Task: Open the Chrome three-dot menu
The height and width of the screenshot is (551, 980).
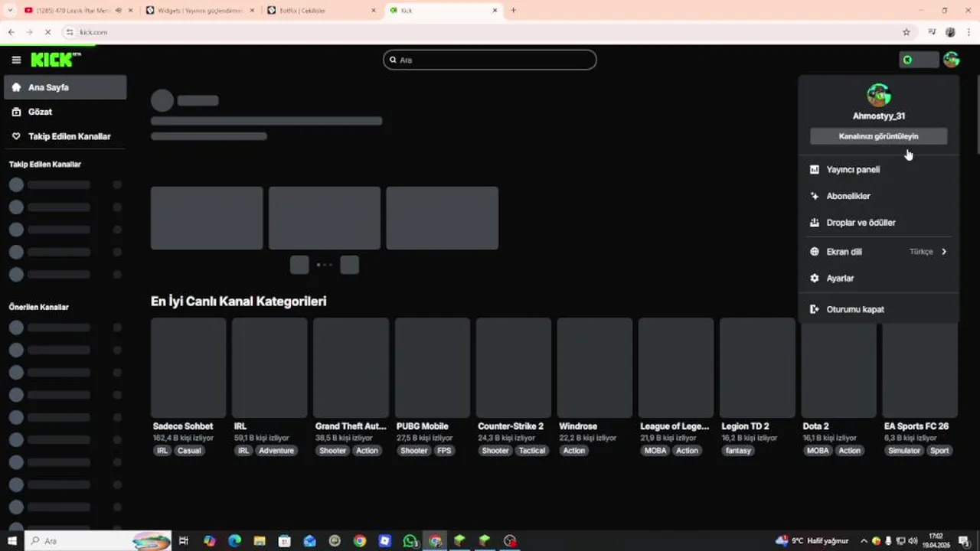Action: pyautogui.click(x=969, y=32)
